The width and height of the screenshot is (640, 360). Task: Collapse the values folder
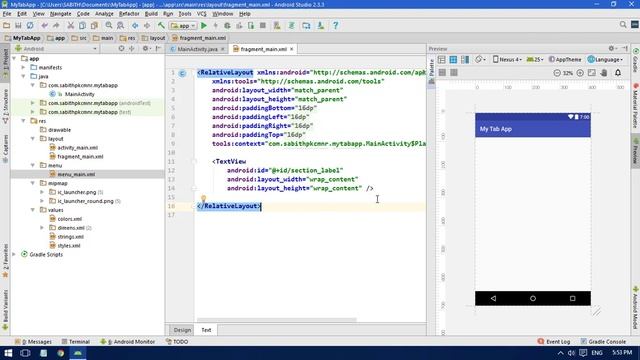tap(33, 210)
